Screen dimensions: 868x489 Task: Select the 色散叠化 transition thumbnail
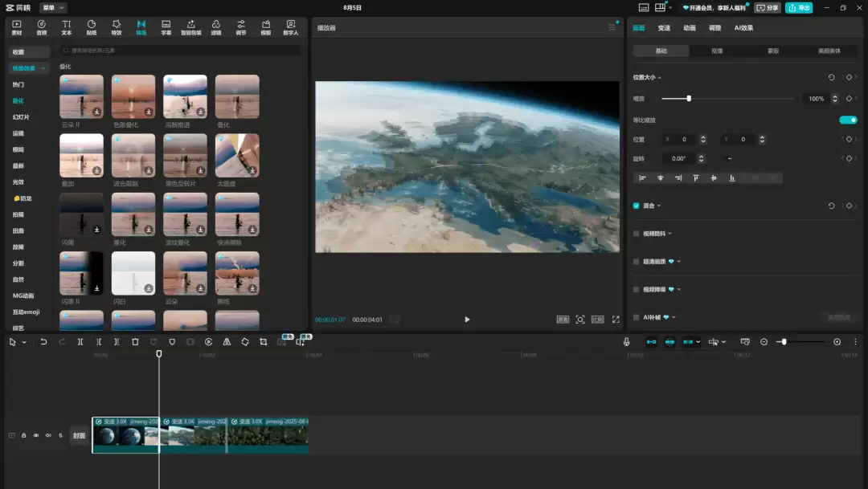coord(133,97)
